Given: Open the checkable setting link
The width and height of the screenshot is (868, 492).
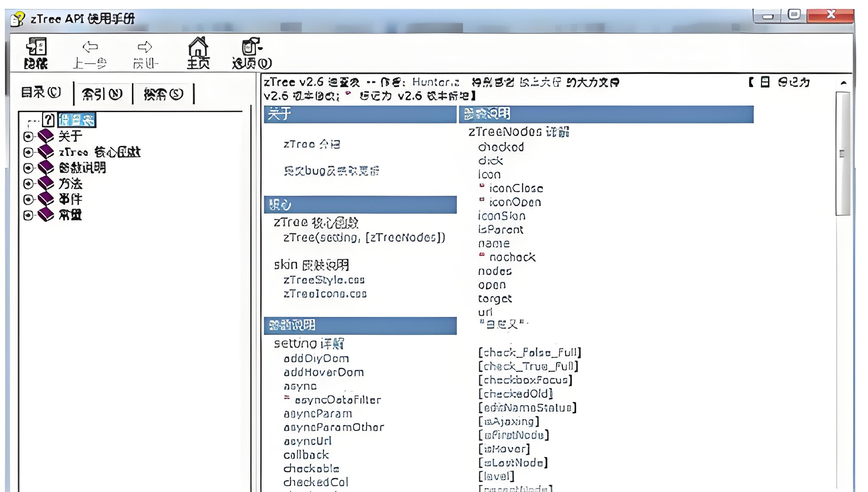Looking at the screenshot, I should (311, 468).
